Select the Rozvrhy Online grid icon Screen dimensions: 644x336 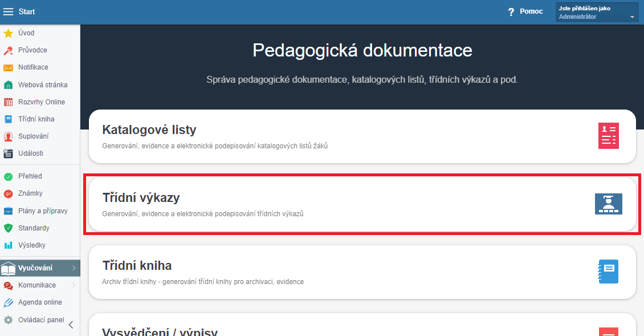(x=8, y=102)
